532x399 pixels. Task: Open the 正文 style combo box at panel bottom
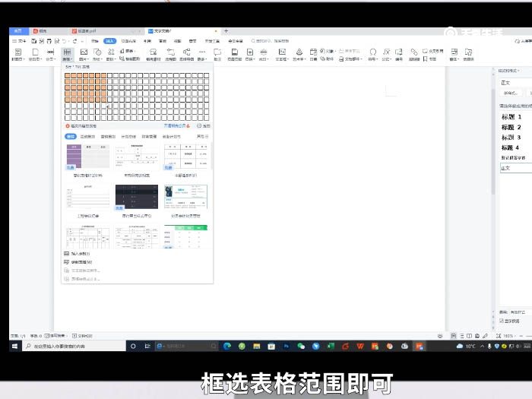pos(516,168)
